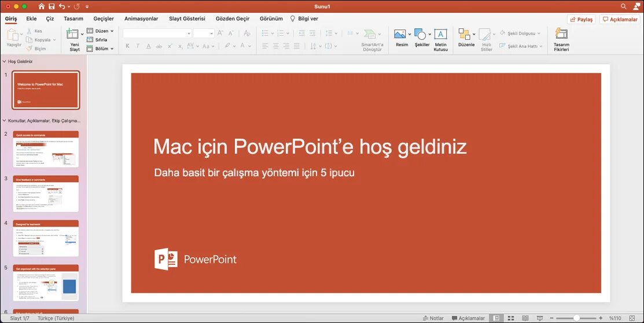This screenshot has height=323, width=644.
Task: Toggle underline formatting
Action: coord(149,46)
